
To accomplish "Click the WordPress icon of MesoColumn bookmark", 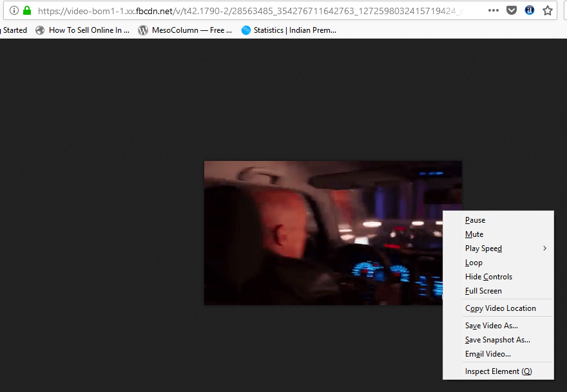I will pyautogui.click(x=143, y=30).
